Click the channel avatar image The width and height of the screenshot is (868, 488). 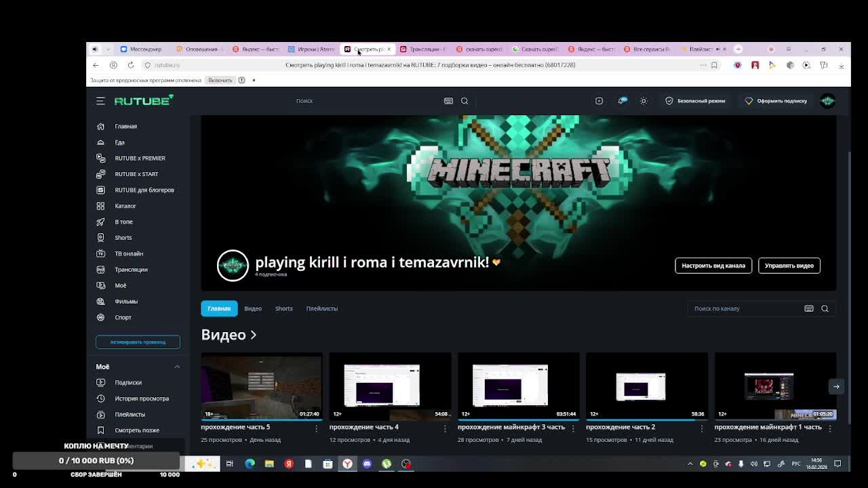coord(233,266)
